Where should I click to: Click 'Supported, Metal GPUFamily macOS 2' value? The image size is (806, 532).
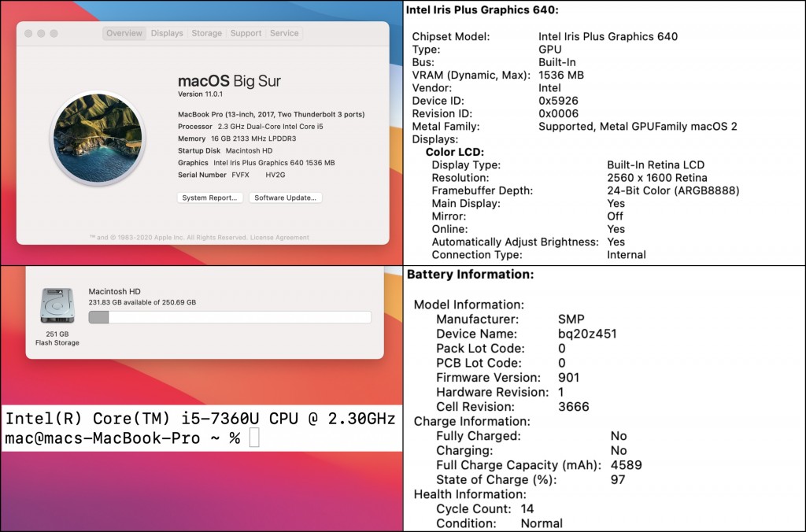[638, 127]
